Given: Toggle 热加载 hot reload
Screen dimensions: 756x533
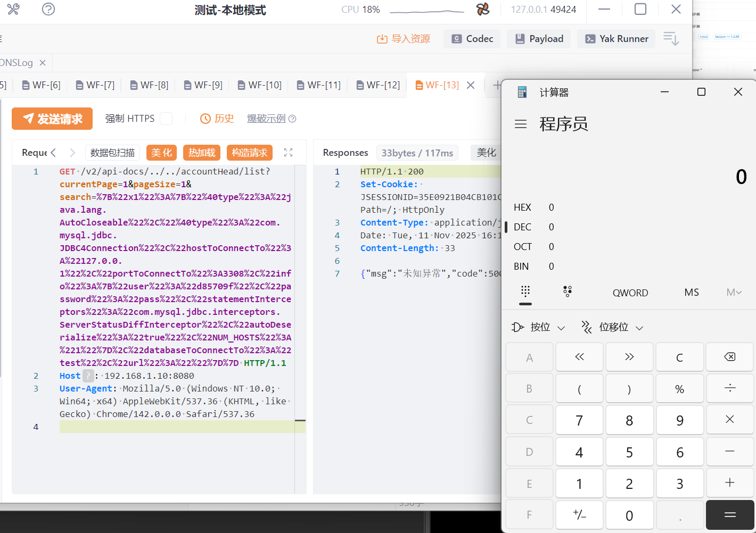Looking at the screenshot, I should [x=202, y=153].
